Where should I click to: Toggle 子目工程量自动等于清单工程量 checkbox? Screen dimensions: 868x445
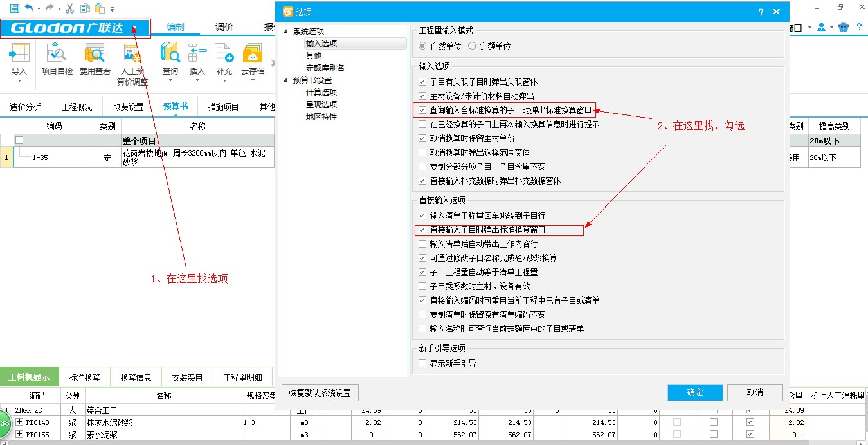click(422, 272)
